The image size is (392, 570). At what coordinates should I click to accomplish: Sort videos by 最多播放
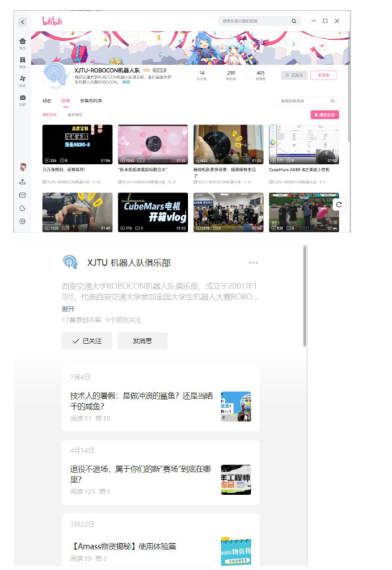pyautogui.click(x=67, y=114)
